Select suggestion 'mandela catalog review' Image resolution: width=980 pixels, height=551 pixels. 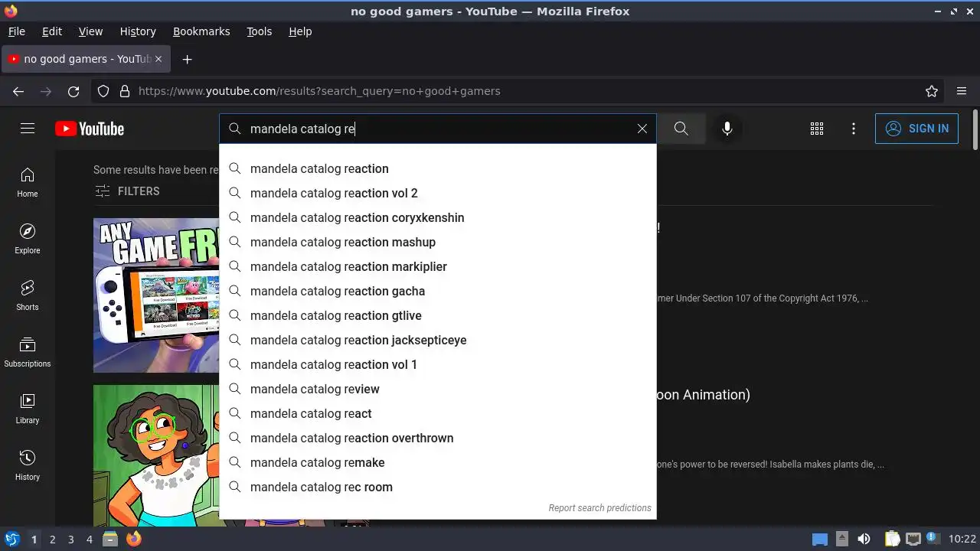(438, 389)
